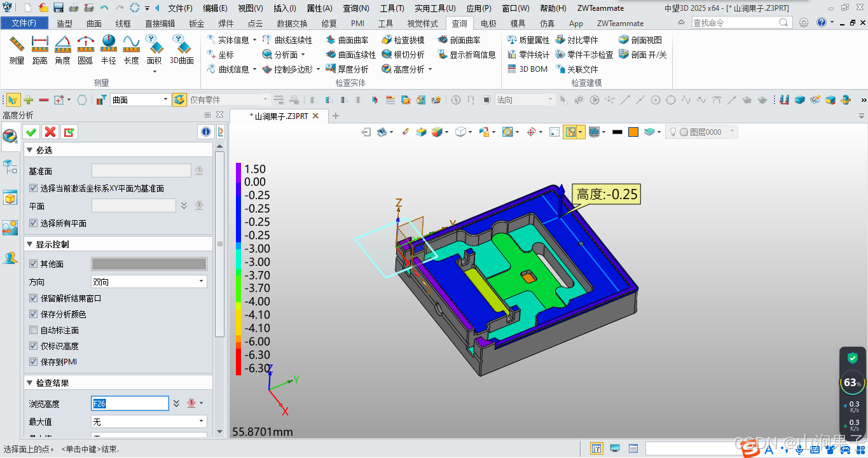The height and width of the screenshot is (458, 868).
Task: Open 3D BOM tool
Action: point(527,69)
